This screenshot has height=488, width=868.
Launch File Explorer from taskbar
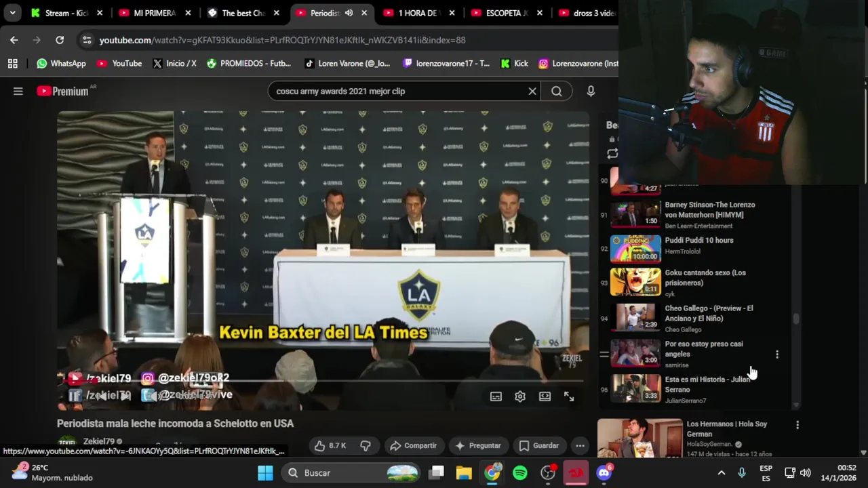click(x=464, y=473)
